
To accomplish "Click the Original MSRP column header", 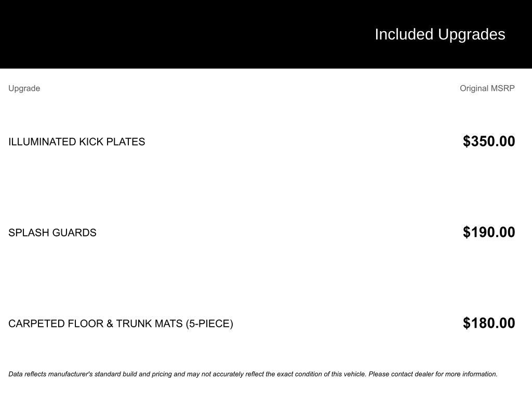I will 487,88.
